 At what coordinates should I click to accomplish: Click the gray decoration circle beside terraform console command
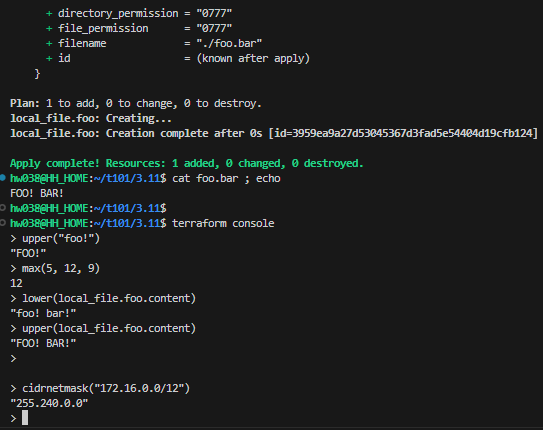point(3,223)
